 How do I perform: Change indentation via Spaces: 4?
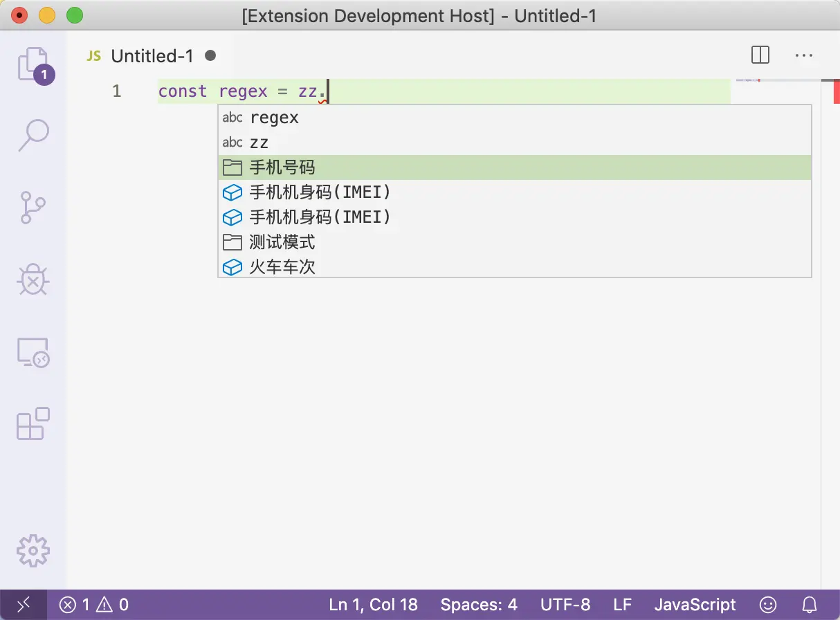point(479,605)
